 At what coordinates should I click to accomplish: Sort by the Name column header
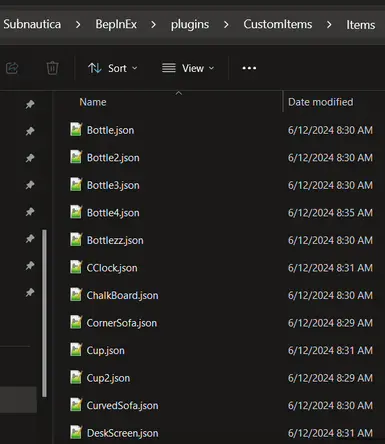[93, 102]
